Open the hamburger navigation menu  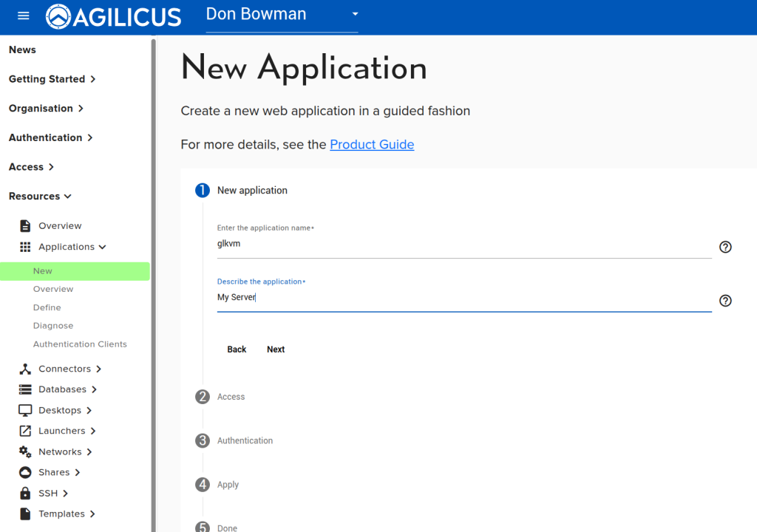pyautogui.click(x=24, y=16)
